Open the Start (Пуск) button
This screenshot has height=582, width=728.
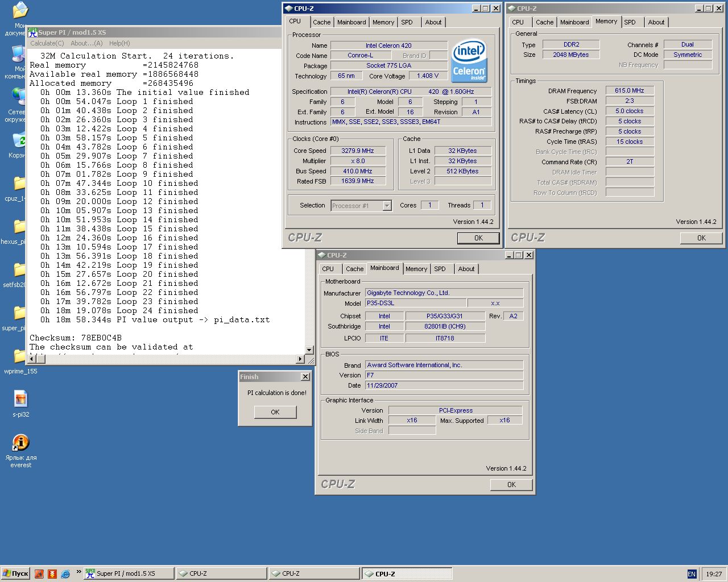[x=15, y=573]
